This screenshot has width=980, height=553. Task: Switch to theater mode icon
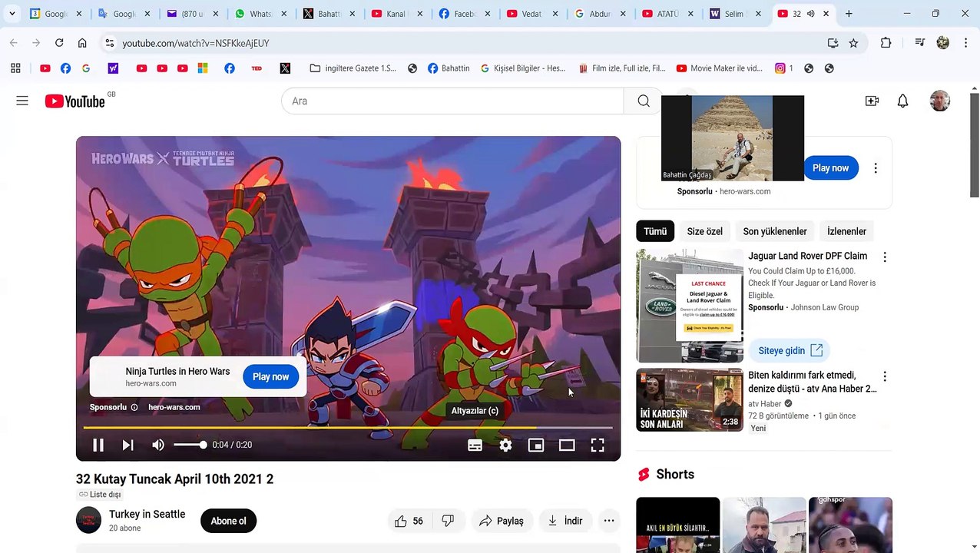[x=567, y=445]
